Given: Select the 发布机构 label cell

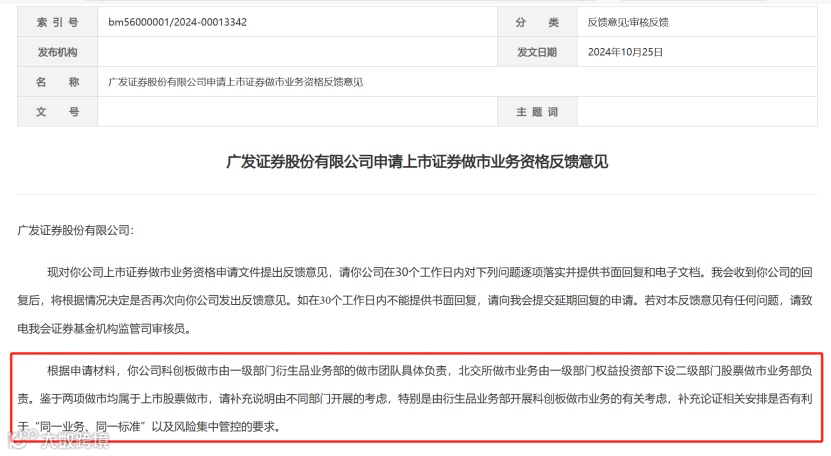Looking at the screenshot, I should pos(57,52).
